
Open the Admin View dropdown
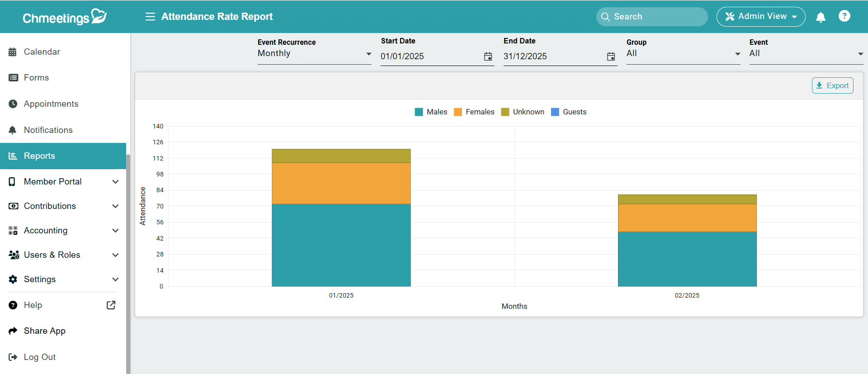point(761,17)
